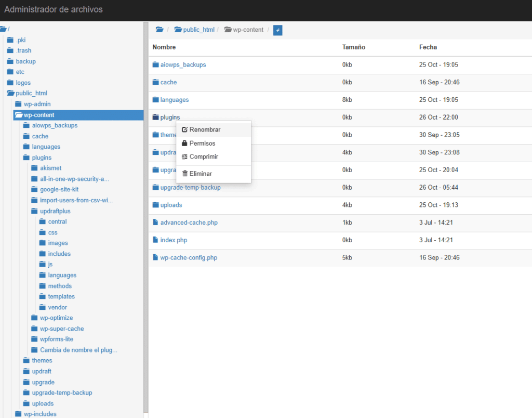
Task: Click the wp-cache-config.php file icon
Action: point(155,257)
